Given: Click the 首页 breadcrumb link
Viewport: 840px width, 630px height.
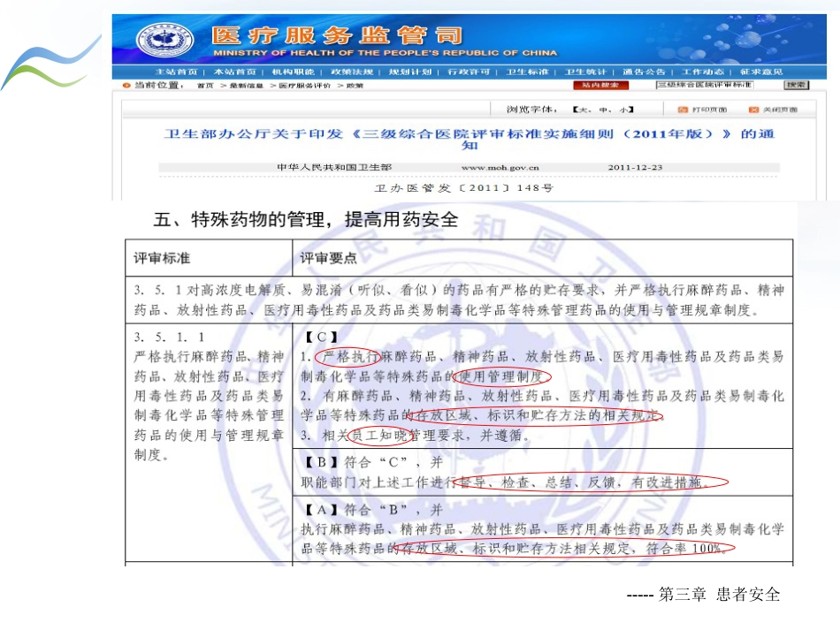Looking at the screenshot, I should (205, 86).
